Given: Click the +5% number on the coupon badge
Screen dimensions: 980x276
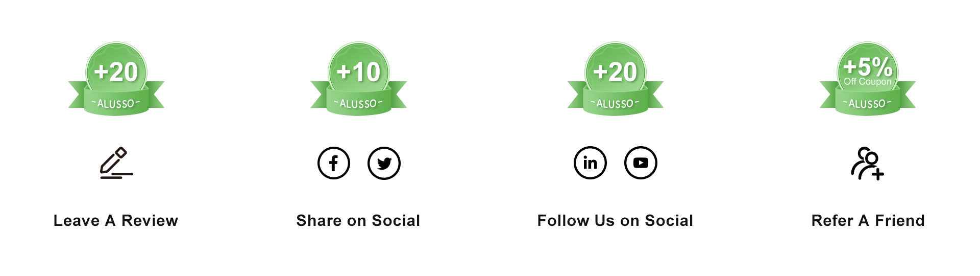Looking at the screenshot, I should point(868,66).
